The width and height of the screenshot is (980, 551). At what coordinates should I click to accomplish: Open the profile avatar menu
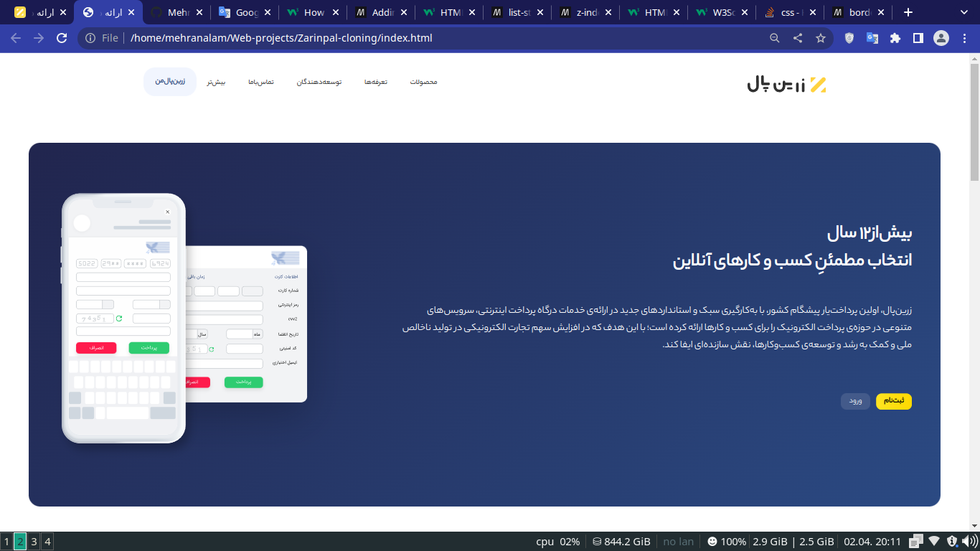click(941, 38)
